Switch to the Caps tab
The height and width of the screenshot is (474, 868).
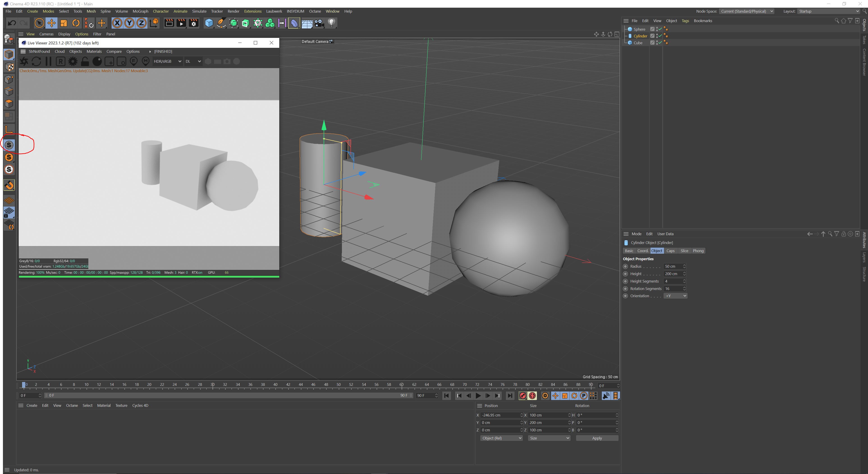click(x=670, y=251)
